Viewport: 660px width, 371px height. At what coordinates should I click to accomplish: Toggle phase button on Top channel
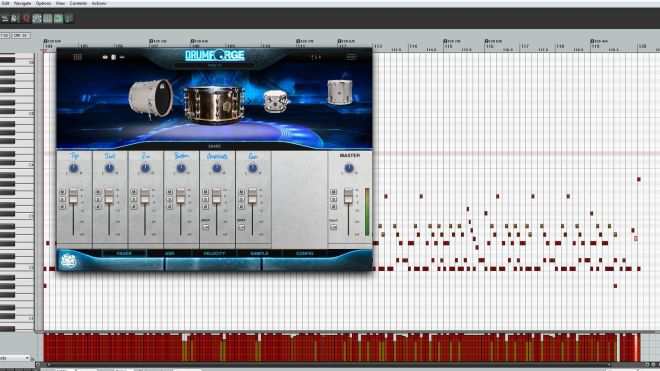pos(63,206)
